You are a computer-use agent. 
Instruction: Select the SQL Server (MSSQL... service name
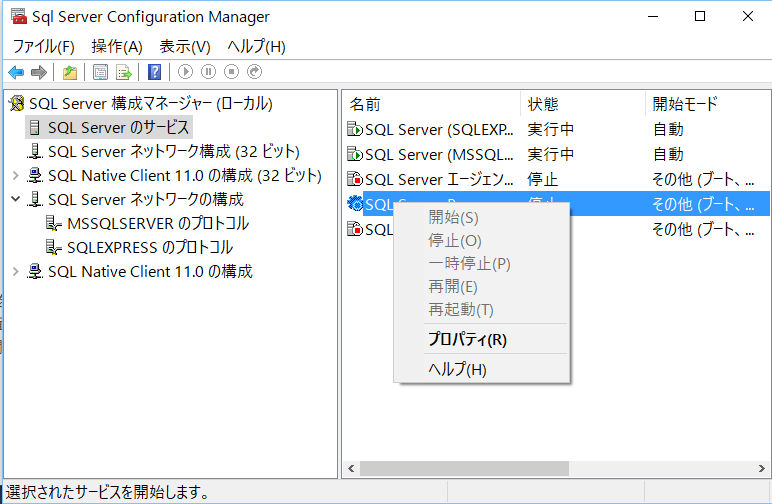tap(439, 155)
